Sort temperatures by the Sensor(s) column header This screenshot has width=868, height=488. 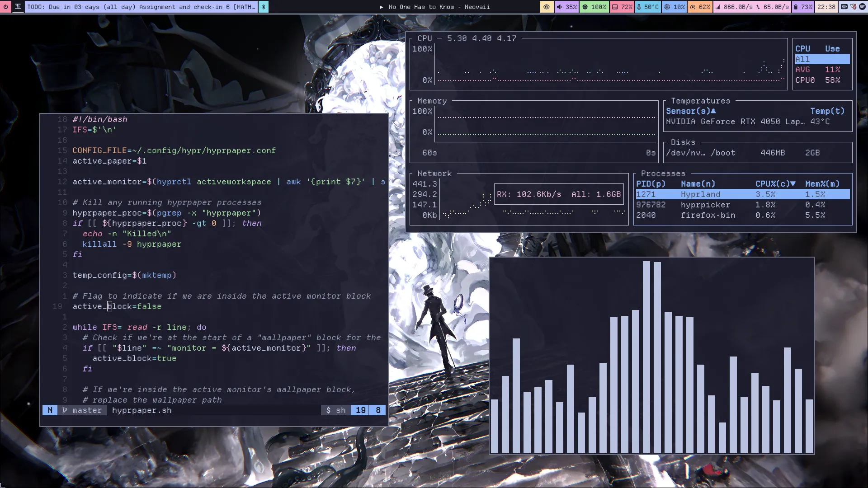691,111
